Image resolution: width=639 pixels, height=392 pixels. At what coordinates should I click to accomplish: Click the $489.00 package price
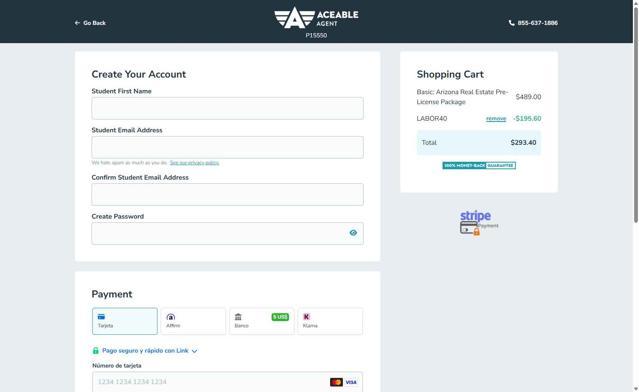click(528, 97)
